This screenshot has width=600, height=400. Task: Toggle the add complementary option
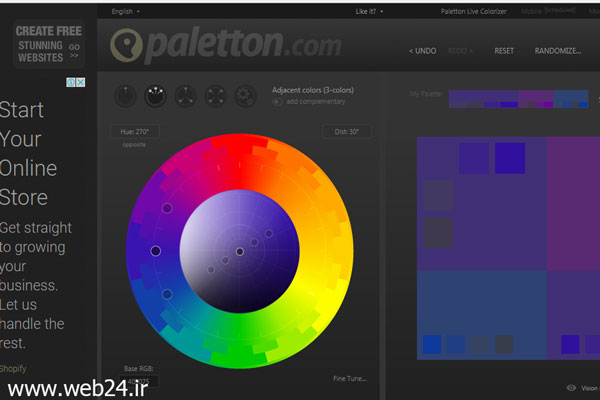pos(277,102)
